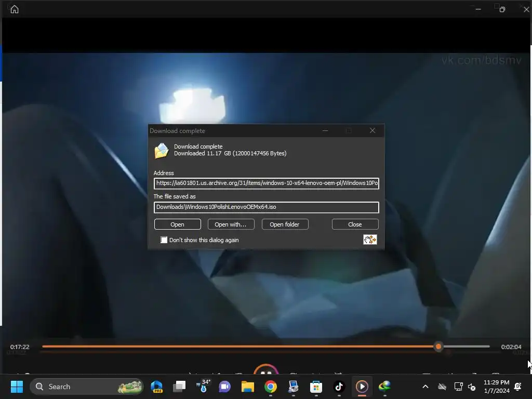Screen dimensions: 532x399
Task: Launch the Chat video camera taskbar app
Action: point(224,387)
